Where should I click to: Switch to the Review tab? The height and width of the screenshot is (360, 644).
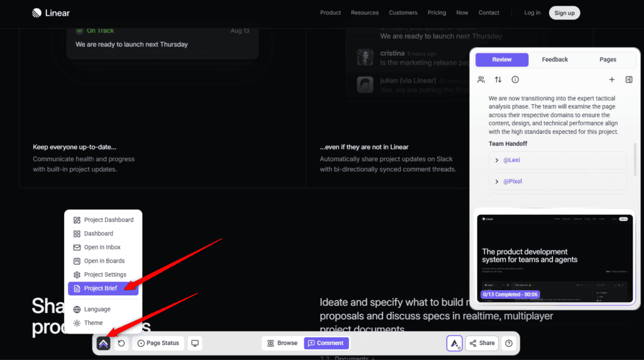click(502, 60)
